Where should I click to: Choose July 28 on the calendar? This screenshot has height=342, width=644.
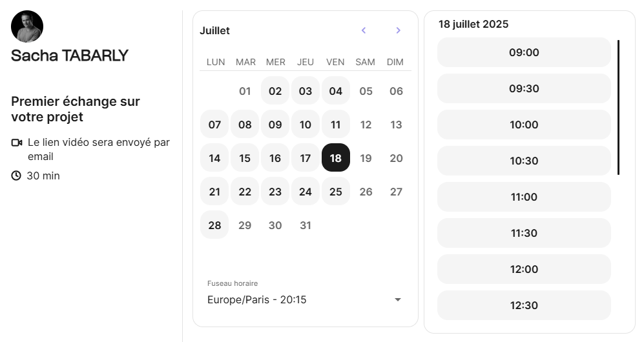[214, 225]
